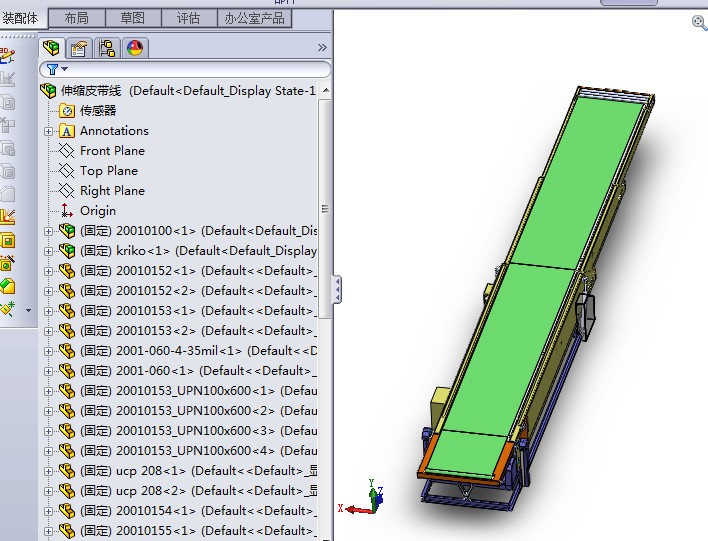Click the feature tree vertical scrollbar thumb
Viewport: 708px width, 541px height.
point(325,209)
